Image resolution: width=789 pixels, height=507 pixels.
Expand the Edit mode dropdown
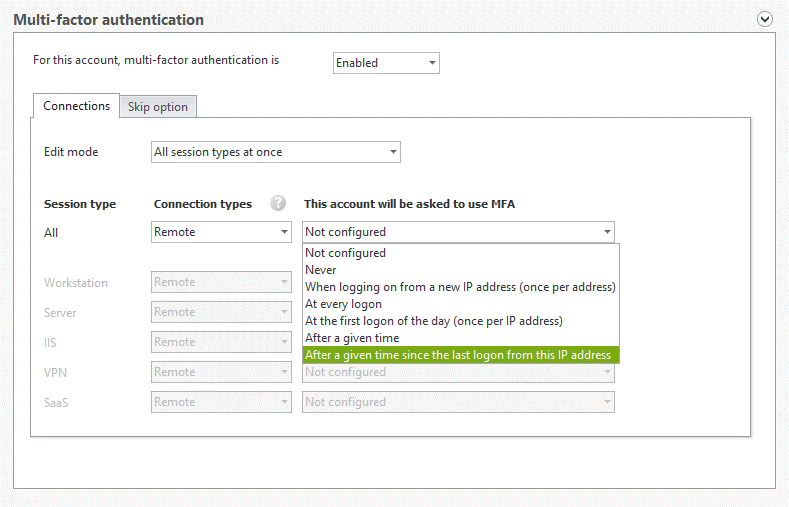[x=276, y=152]
